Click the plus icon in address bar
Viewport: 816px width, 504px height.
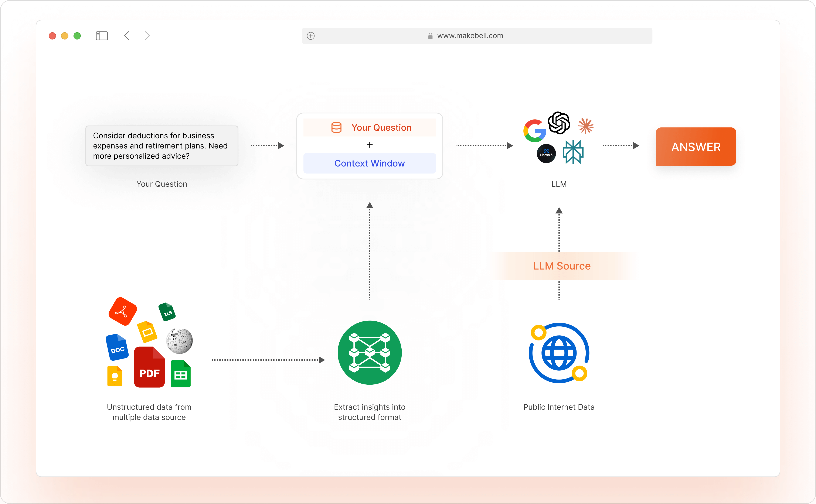click(x=310, y=36)
